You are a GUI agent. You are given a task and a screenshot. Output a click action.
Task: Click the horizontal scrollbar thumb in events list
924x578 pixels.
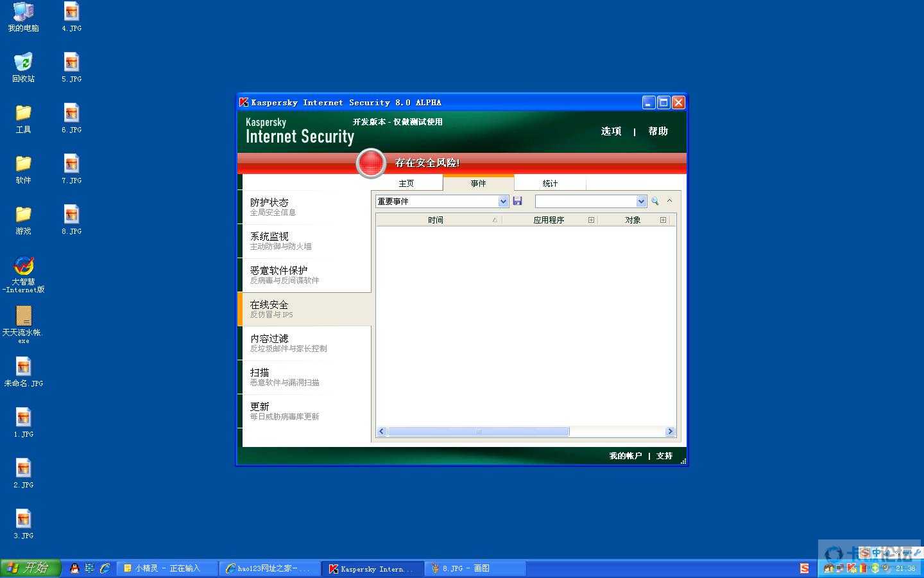(478, 432)
